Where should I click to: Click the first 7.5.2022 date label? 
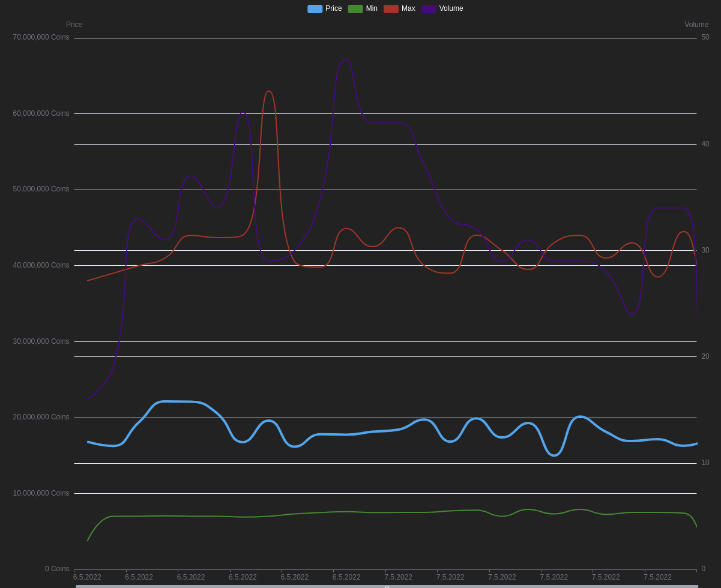pyautogui.click(x=398, y=577)
